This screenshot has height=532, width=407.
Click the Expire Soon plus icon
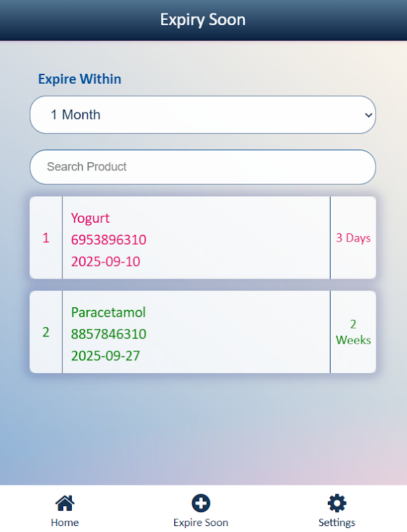[x=201, y=503]
